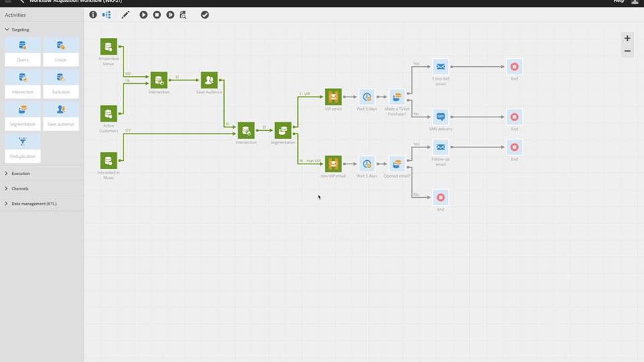Open the Help menu in header
Screen dimensions: 644x362
pos(619,1)
